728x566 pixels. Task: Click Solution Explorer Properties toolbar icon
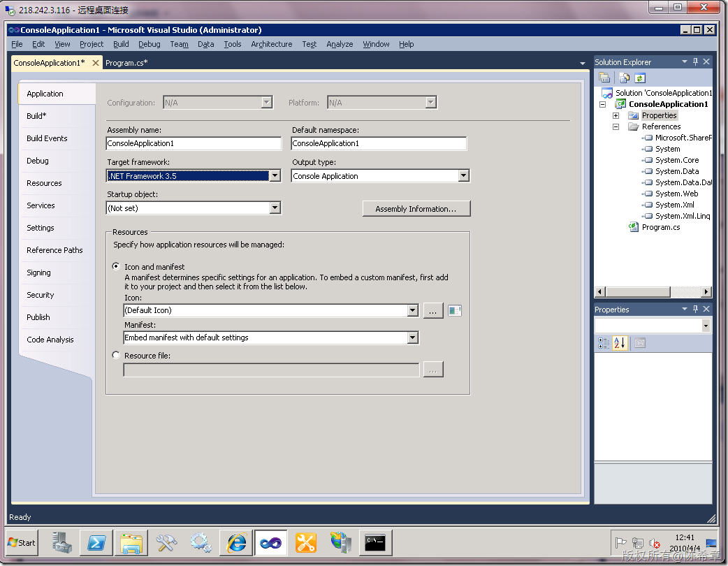pos(604,78)
